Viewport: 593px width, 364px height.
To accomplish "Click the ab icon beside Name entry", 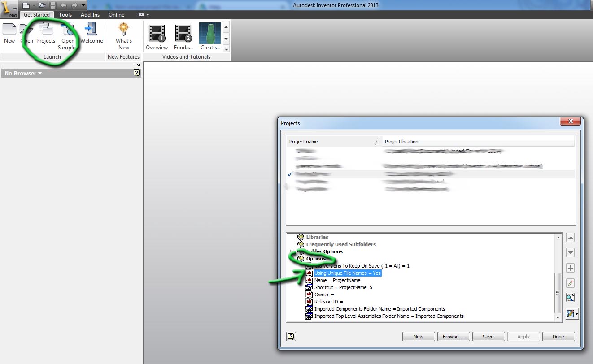I will click(309, 280).
